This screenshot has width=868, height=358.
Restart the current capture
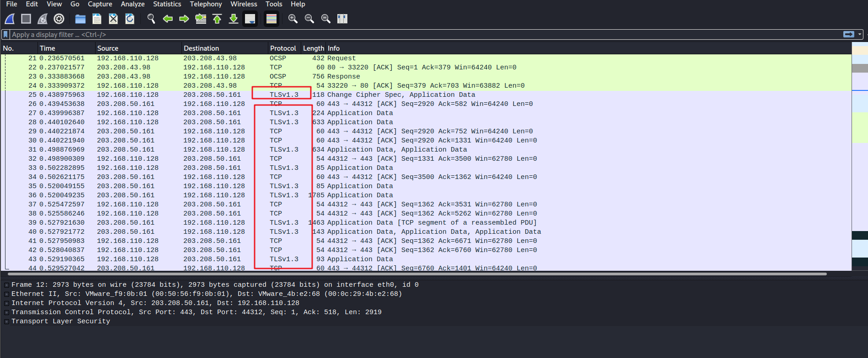tap(43, 19)
